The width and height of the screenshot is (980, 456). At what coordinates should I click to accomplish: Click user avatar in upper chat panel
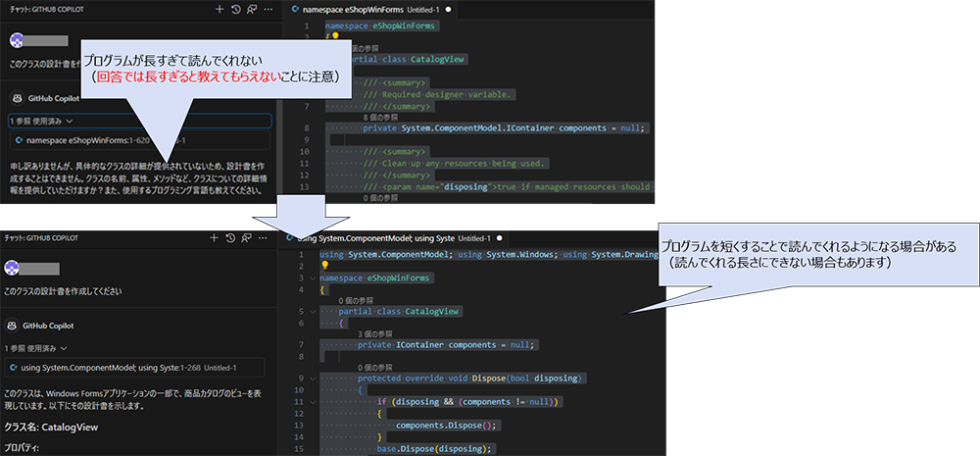pos(18,40)
